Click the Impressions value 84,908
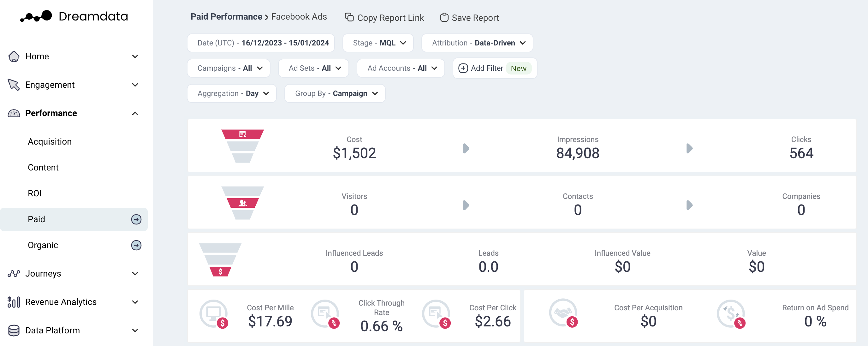 (578, 153)
